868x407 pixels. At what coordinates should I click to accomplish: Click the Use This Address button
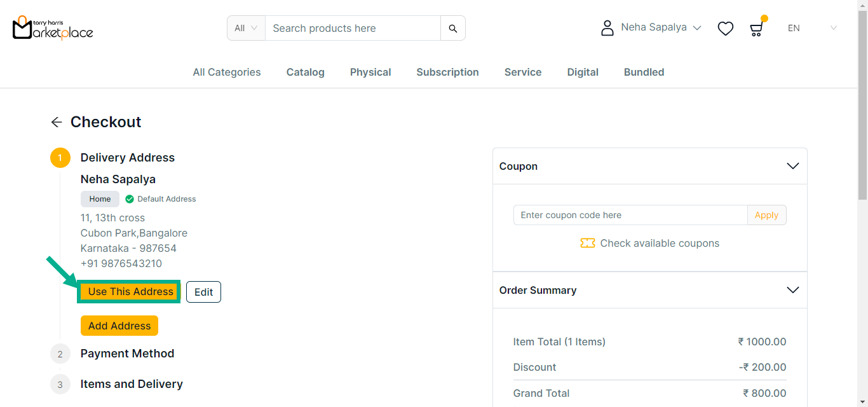[x=130, y=291]
